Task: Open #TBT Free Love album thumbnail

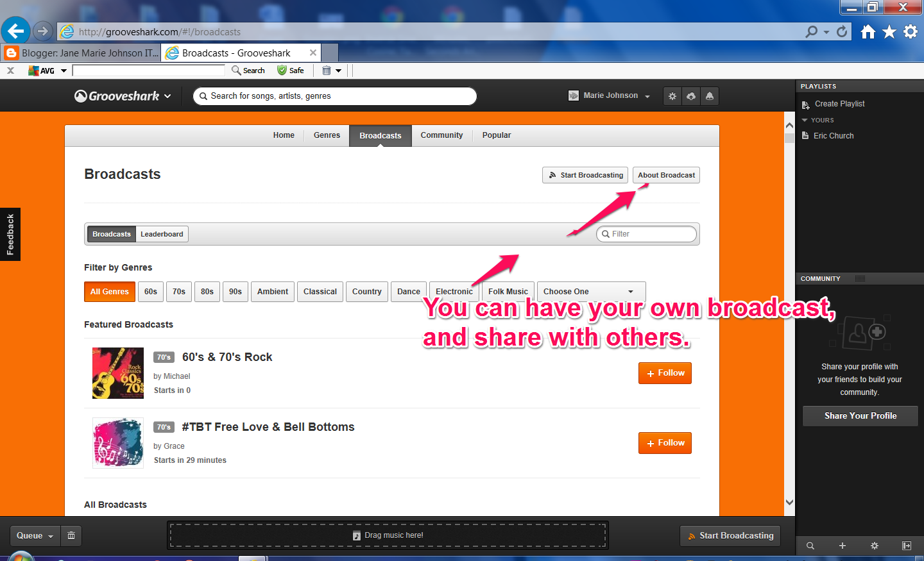Action: 118,443
